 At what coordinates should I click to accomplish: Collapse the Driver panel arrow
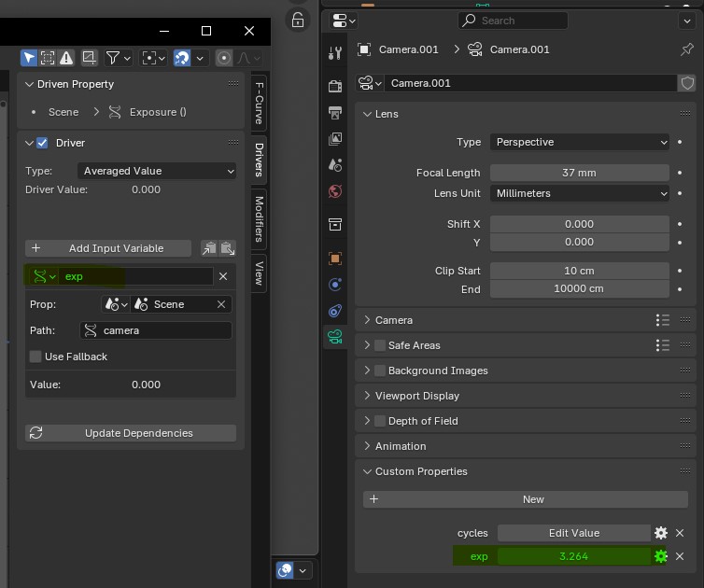(x=29, y=143)
